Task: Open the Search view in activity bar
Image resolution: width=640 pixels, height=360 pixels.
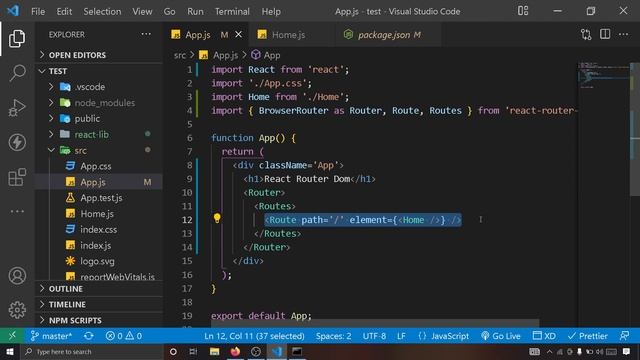Action: click(x=17, y=73)
